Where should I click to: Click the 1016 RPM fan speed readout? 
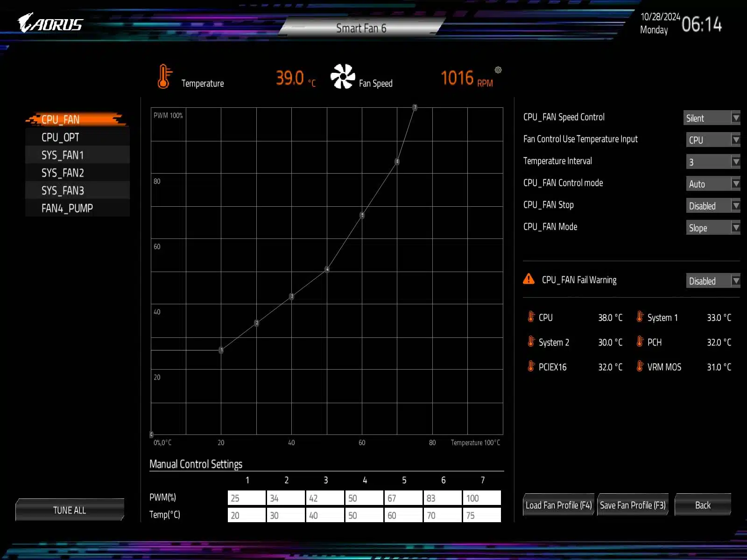click(x=467, y=78)
